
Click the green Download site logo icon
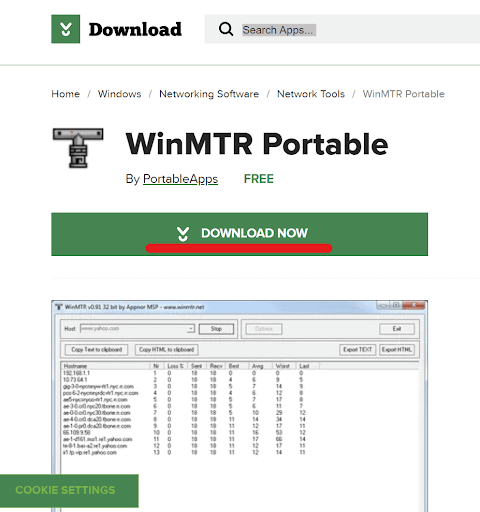pos(66,29)
